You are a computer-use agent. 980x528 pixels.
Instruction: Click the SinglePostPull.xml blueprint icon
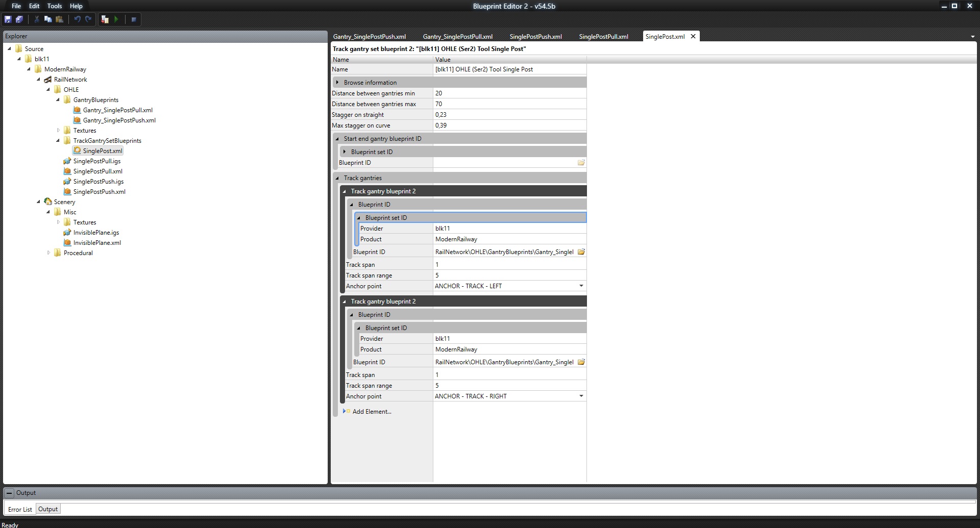click(67, 171)
